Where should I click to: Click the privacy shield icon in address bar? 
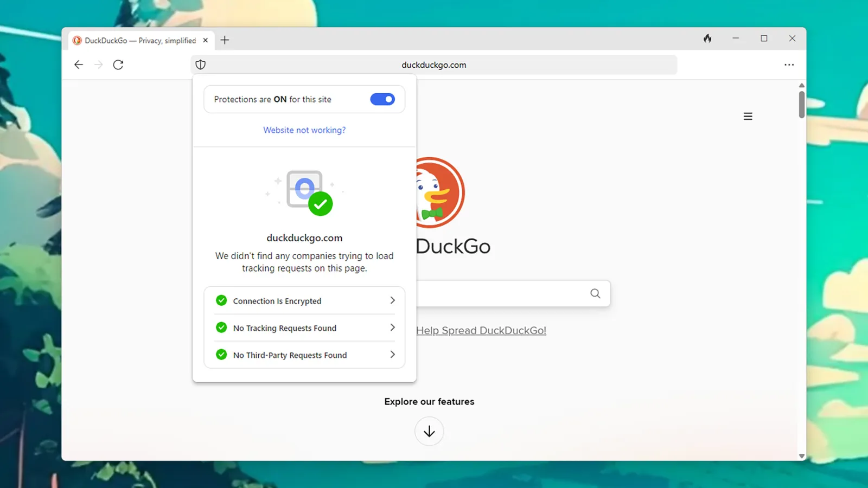200,65
